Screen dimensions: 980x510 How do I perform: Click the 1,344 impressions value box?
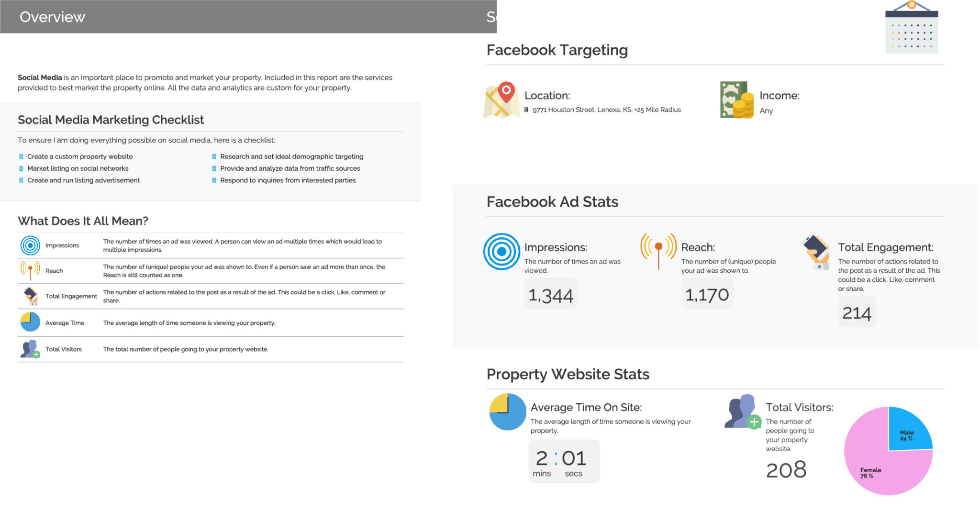551,295
